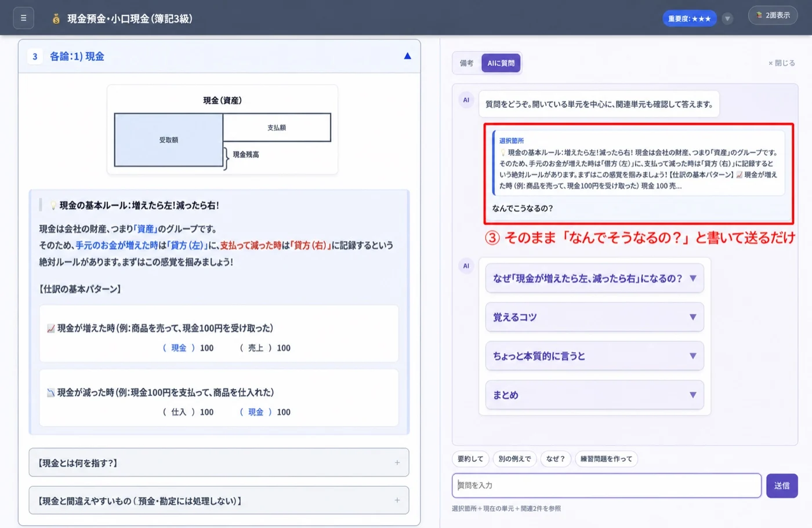Screen dimensions: 812x528
Task: Click the 【仕訳の基本パターン】 heading
Action: (x=80, y=289)
